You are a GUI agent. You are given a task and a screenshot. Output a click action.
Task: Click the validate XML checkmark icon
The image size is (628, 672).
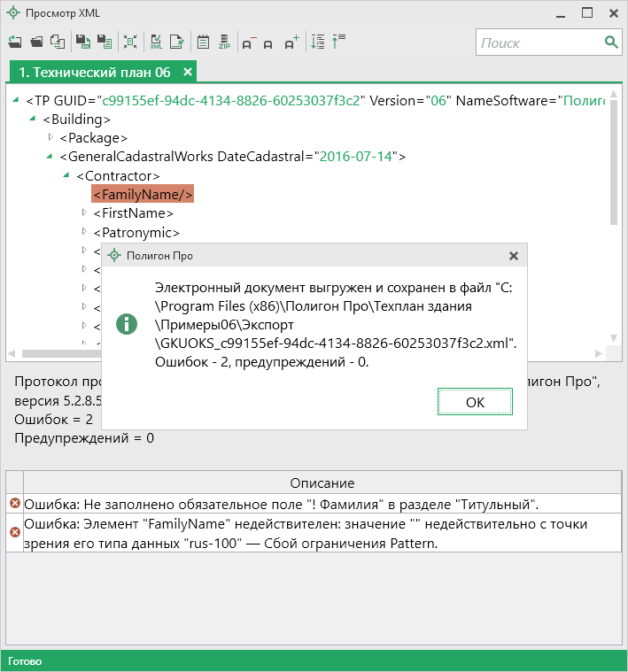click(x=156, y=42)
